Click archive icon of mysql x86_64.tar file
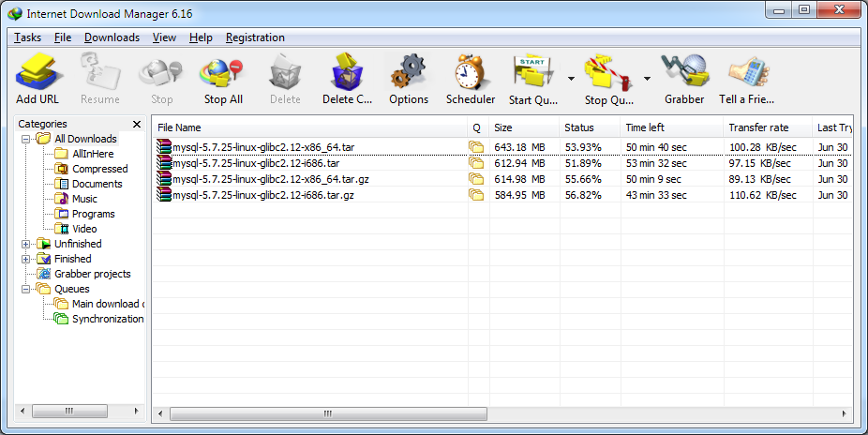The image size is (868, 435). (x=164, y=146)
